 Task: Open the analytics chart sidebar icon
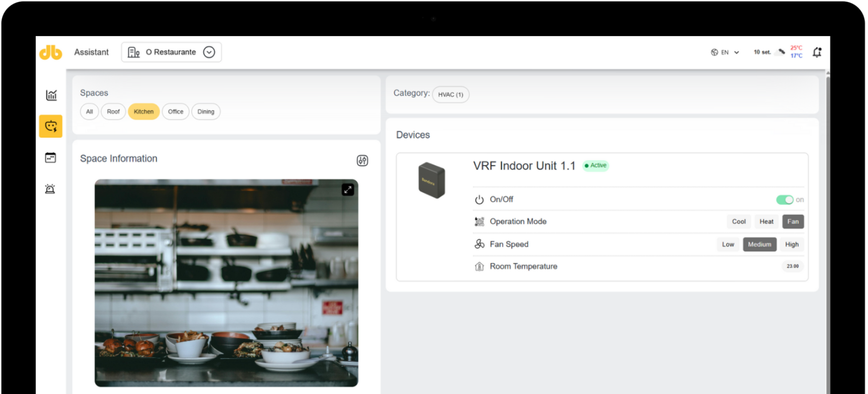(x=51, y=95)
